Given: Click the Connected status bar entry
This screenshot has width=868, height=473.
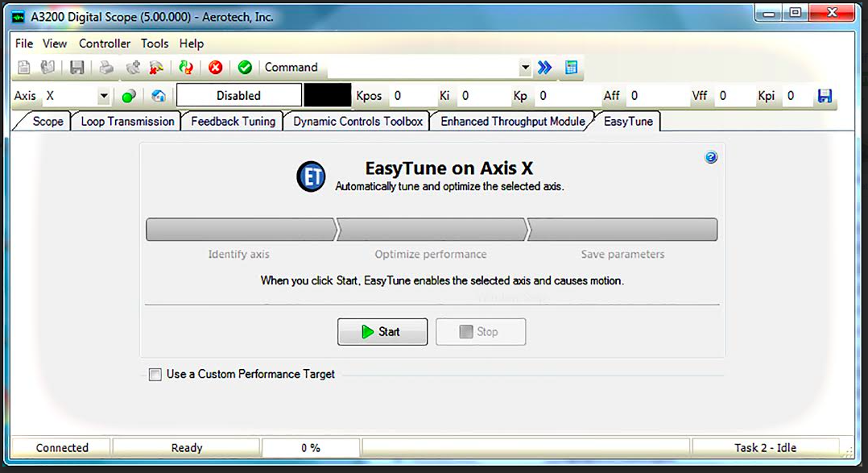Looking at the screenshot, I should pos(61,447).
